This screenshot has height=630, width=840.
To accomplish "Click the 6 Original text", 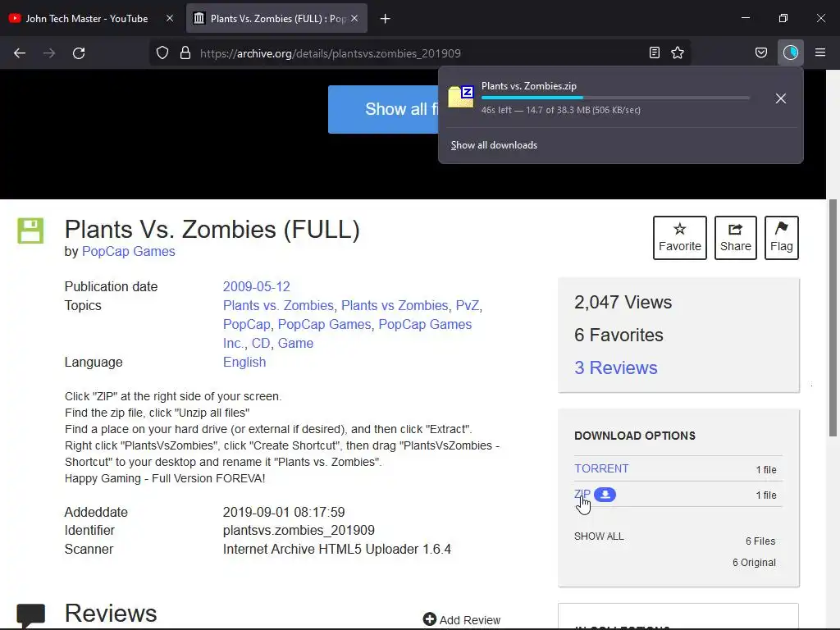I will [754, 563].
